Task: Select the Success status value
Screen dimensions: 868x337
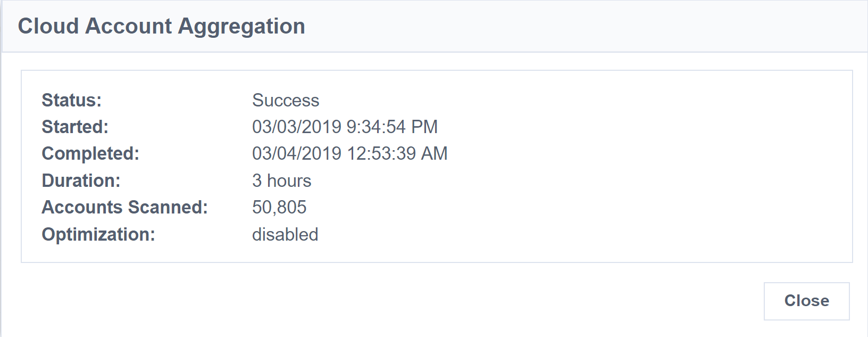Action: [286, 100]
